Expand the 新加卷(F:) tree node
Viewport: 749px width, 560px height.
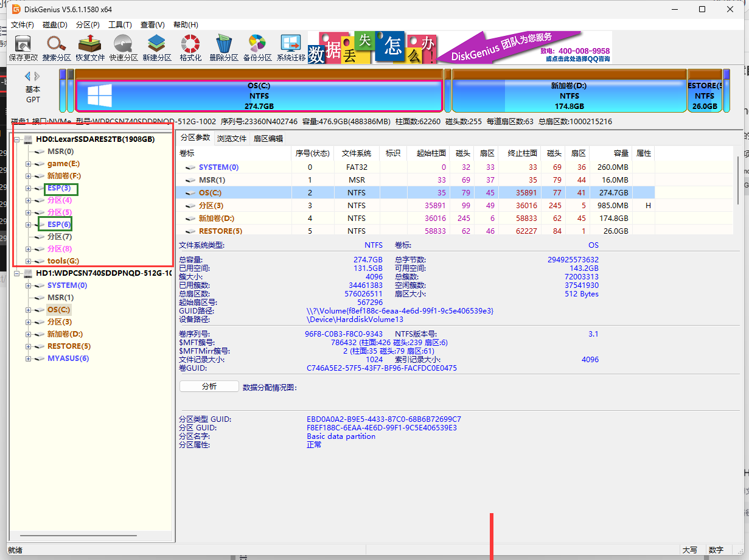[x=28, y=176]
